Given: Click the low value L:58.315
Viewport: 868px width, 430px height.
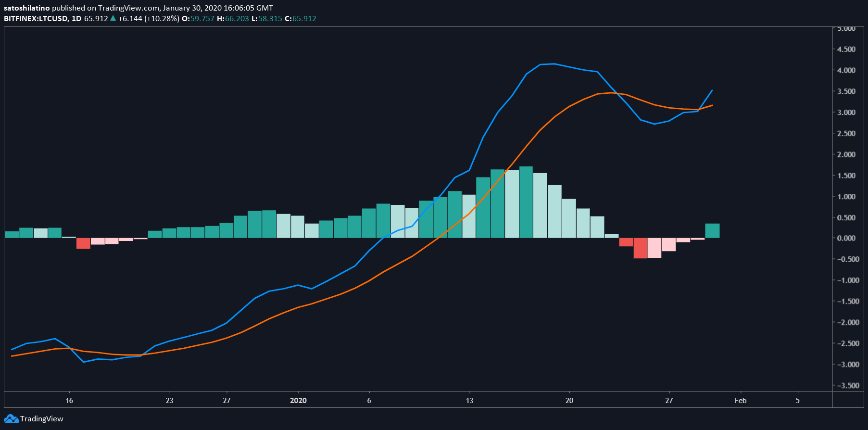Looking at the screenshot, I should (267, 19).
